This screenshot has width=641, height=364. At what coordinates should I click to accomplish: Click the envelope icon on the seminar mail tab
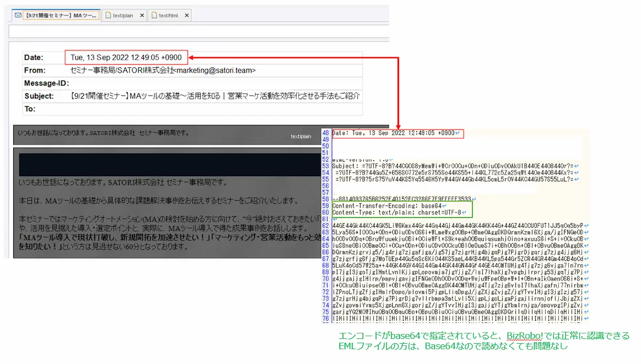(18, 15)
